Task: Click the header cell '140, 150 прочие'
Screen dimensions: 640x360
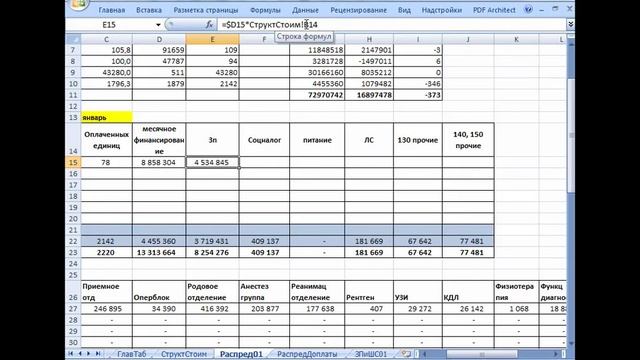Action: (468, 140)
